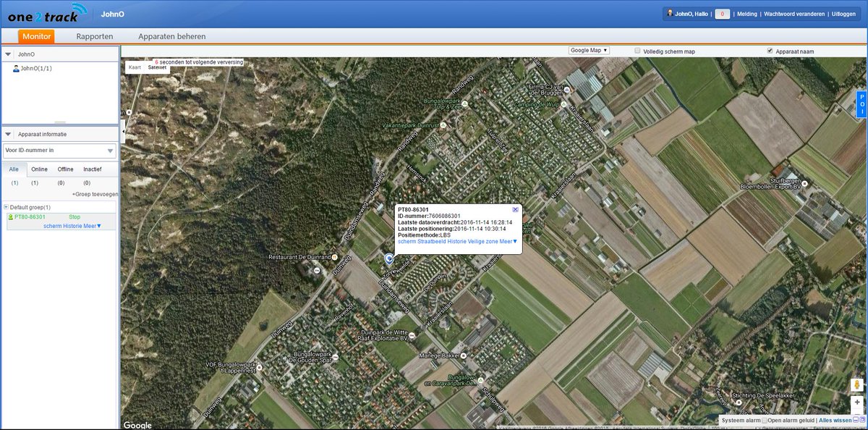Click Veilige zone link in map popup
Image resolution: width=868 pixels, height=430 pixels.
pyautogui.click(x=483, y=241)
